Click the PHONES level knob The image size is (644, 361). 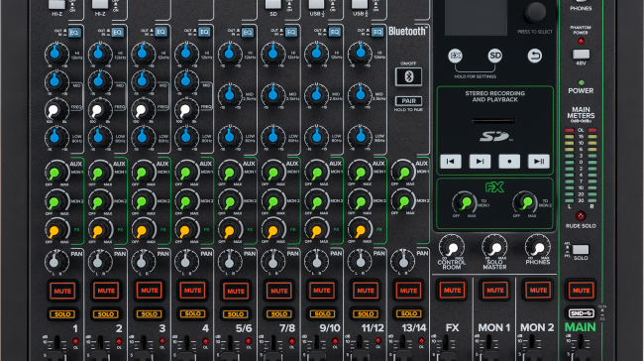[x=538, y=248]
